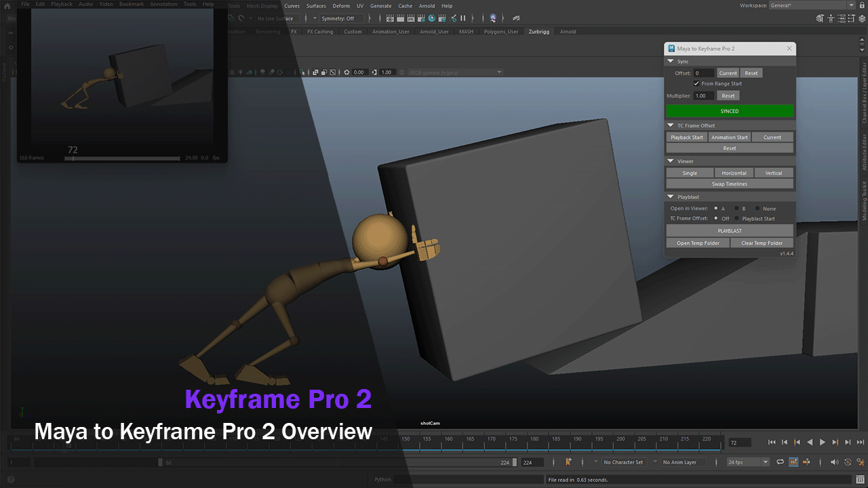Click the audio volume speaker icon
The image size is (868, 488).
[x=835, y=462]
